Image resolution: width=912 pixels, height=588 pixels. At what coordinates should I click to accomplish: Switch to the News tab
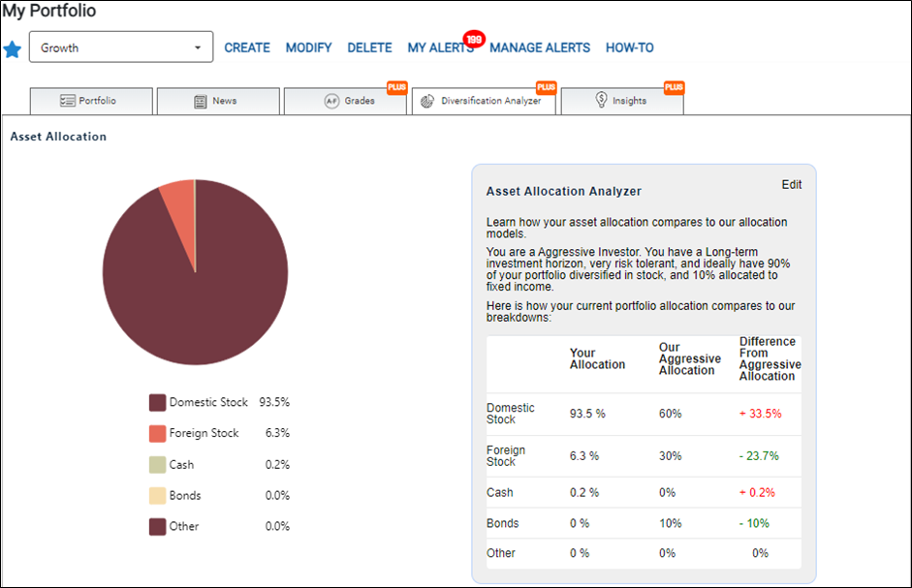tap(218, 101)
